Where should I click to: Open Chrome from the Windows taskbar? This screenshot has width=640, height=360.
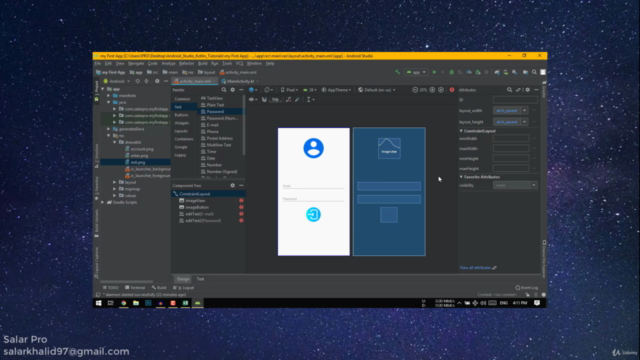(123, 303)
